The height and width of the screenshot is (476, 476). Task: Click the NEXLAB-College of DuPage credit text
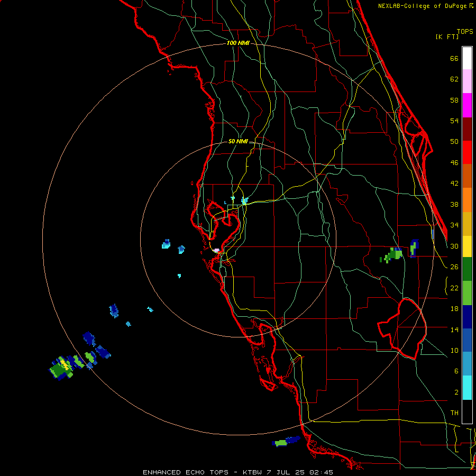point(425,6)
